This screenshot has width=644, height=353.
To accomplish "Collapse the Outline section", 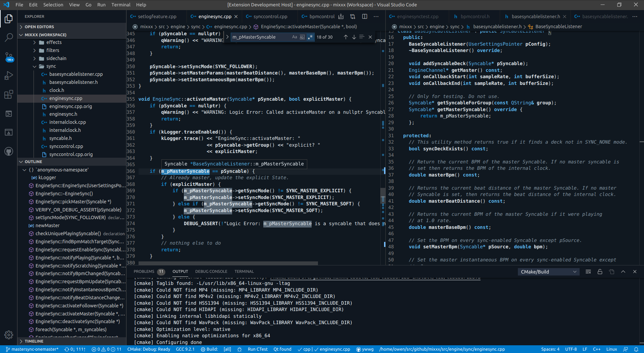I will tap(71, 162).
